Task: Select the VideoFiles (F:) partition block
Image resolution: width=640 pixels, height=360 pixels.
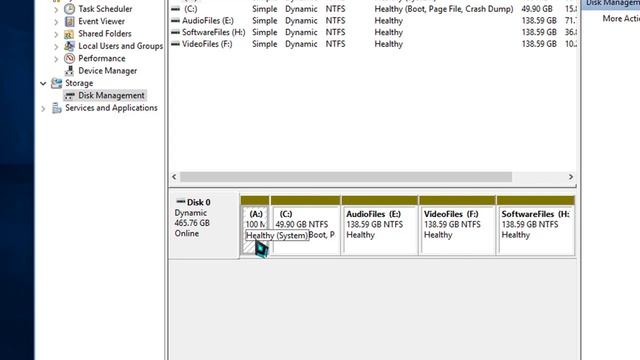Action: (457, 226)
